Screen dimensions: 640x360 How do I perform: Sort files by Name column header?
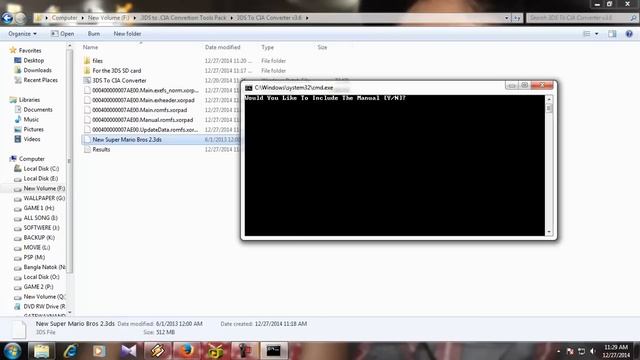pyautogui.click(x=90, y=47)
